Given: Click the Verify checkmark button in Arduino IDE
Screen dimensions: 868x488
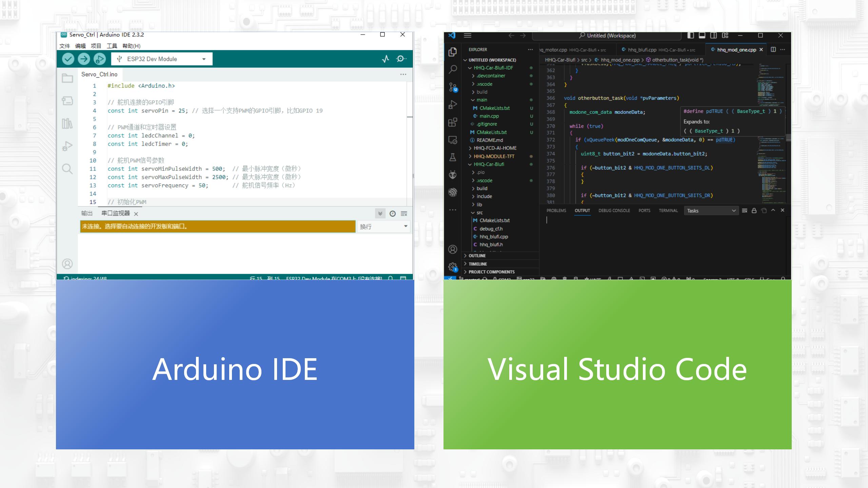Looking at the screenshot, I should [68, 59].
